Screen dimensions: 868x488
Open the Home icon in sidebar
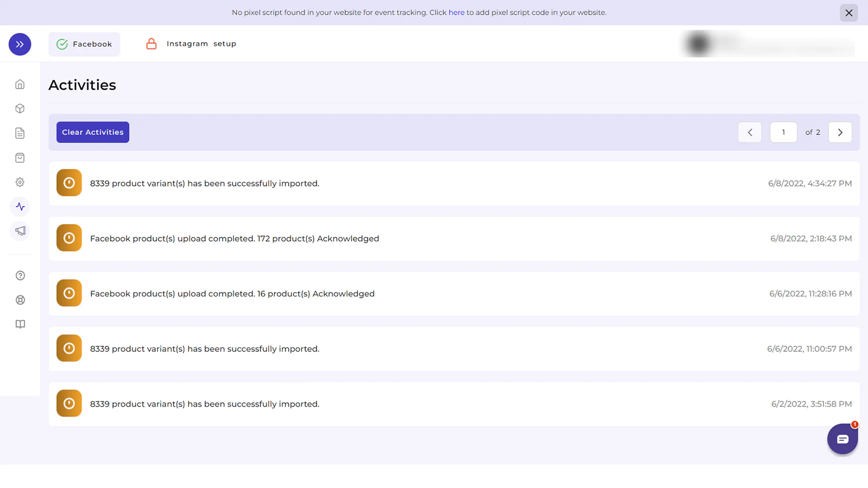[x=20, y=85]
